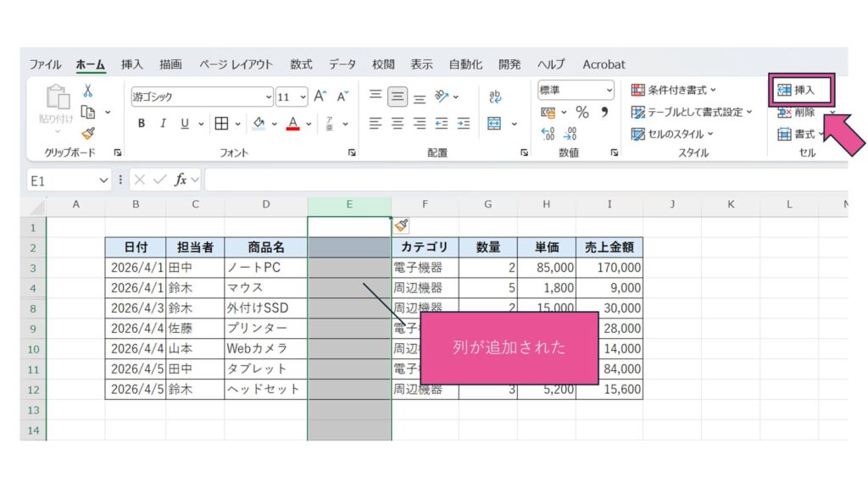Screen dimensions: 868x488
Task: Expand the 標準 number format dropdown
Action: pos(609,91)
